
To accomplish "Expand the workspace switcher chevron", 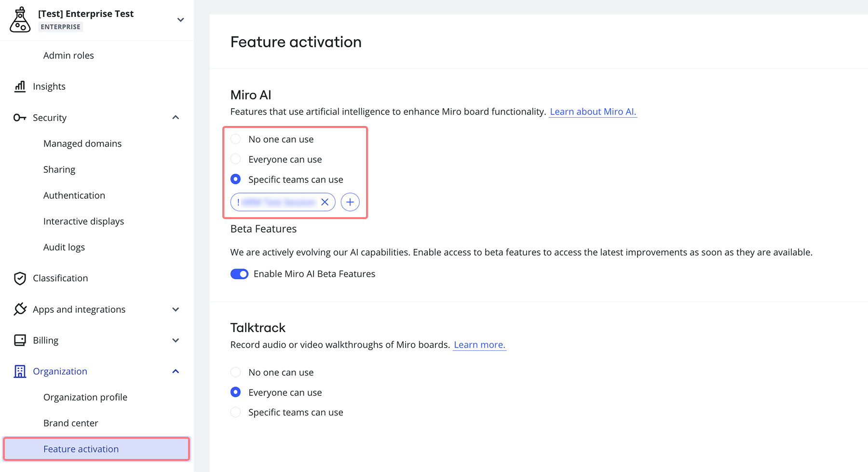I will click(x=180, y=20).
